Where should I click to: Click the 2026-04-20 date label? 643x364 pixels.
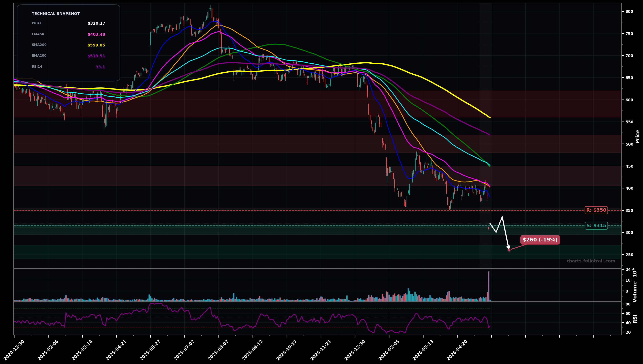457,350
